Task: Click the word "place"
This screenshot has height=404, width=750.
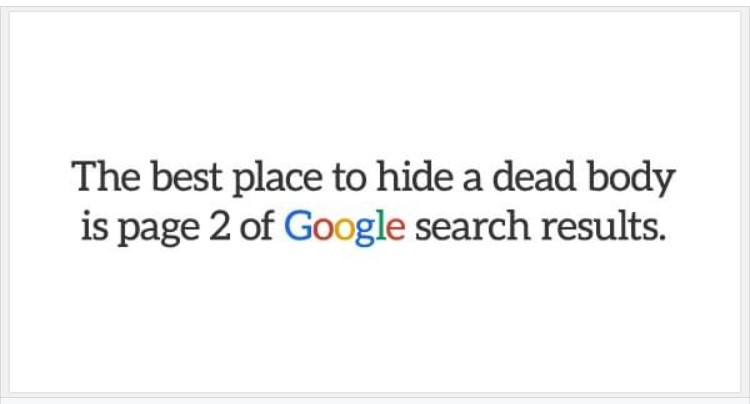Action: tap(277, 179)
